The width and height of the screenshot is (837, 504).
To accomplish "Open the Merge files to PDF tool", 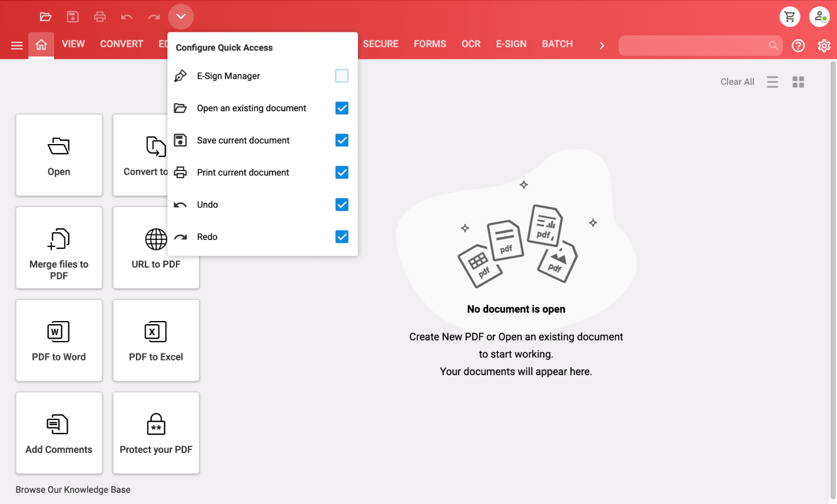I will tap(59, 248).
